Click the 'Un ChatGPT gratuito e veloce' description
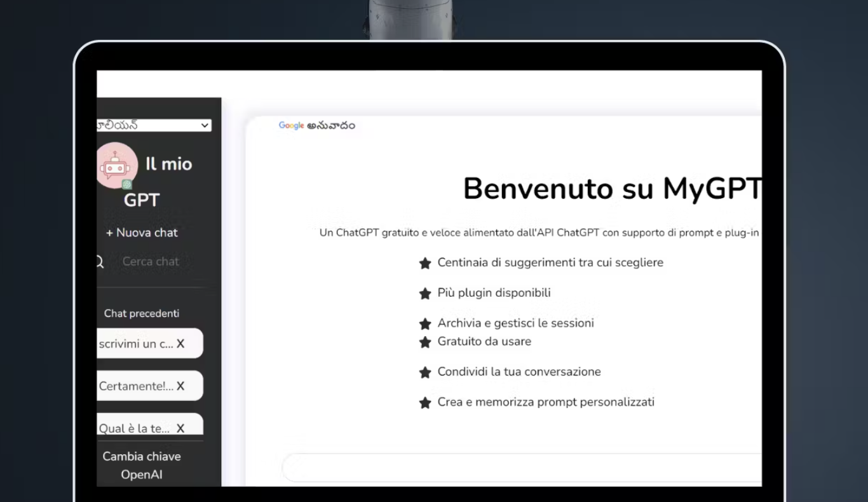Image resolution: width=868 pixels, height=502 pixels. (539, 233)
